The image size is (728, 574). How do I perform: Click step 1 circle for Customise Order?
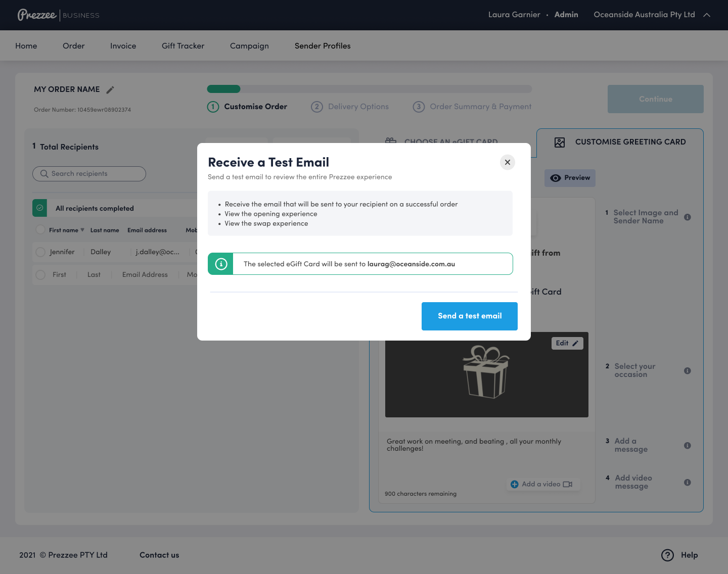click(213, 107)
